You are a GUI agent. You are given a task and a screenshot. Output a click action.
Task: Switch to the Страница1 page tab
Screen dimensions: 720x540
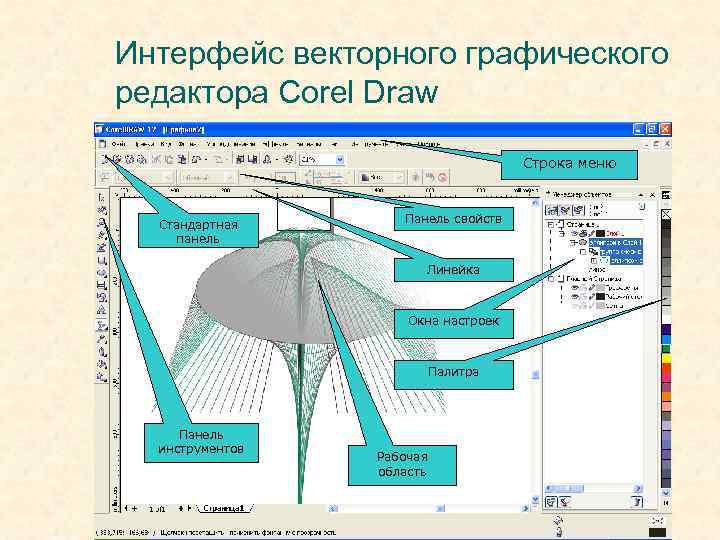pyautogui.click(x=225, y=509)
